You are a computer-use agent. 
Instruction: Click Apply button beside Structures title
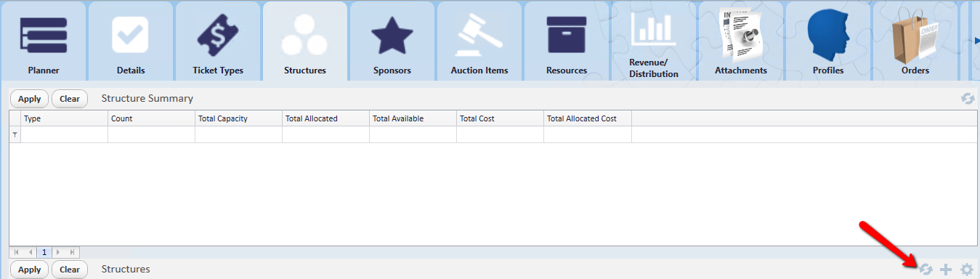pyautogui.click(x=29, y=270)
